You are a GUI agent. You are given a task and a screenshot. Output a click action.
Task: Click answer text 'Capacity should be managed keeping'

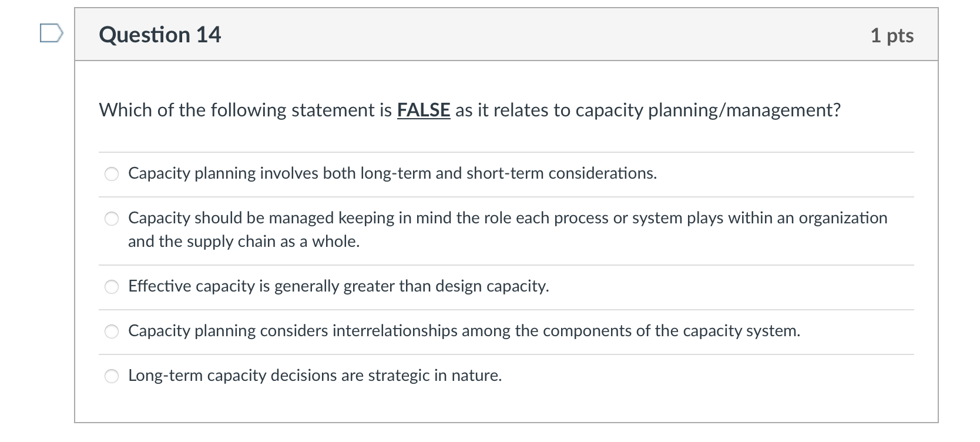tap(507, 218)
